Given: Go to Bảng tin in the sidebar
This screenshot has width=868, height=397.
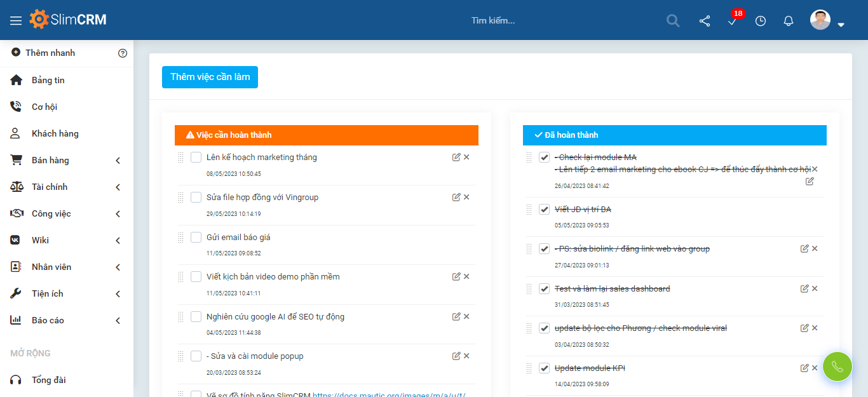Looking at the screenshot, I should 48,79.
